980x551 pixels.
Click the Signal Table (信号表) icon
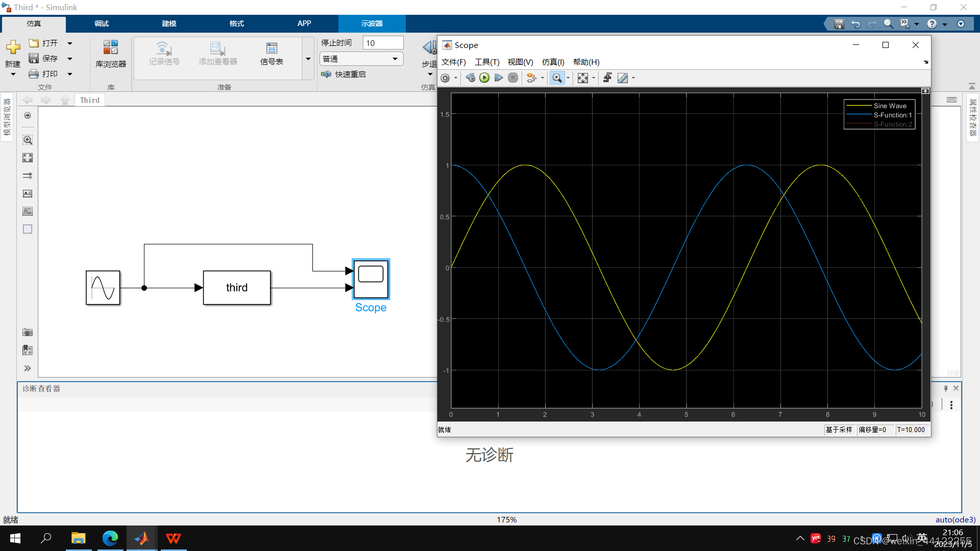[x=272, y=54]
